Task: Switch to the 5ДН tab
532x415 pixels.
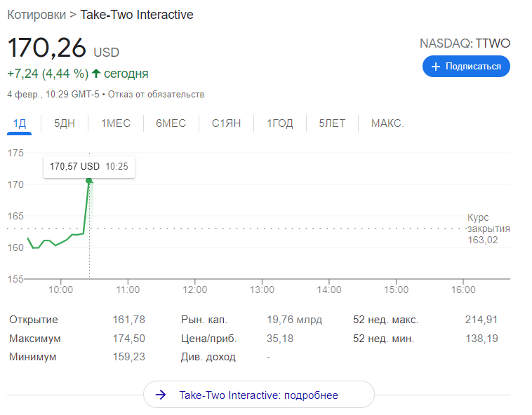Action: pos(65,123)
